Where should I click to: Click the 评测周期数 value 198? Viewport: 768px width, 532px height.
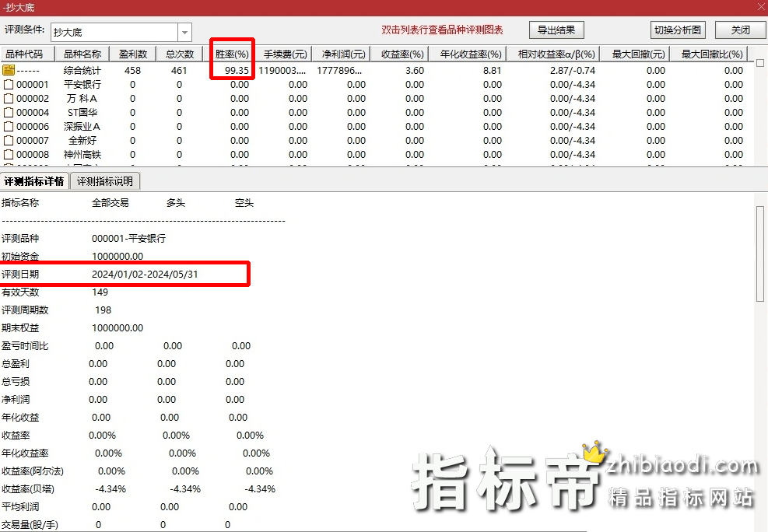point(103,310)
